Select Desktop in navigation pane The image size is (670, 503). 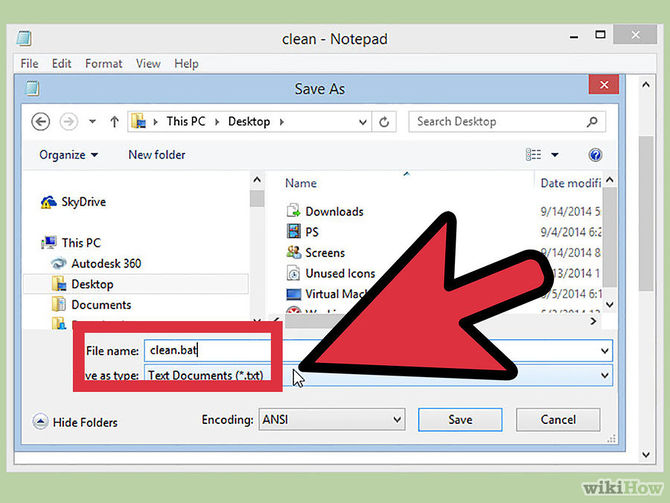[136, 284]
